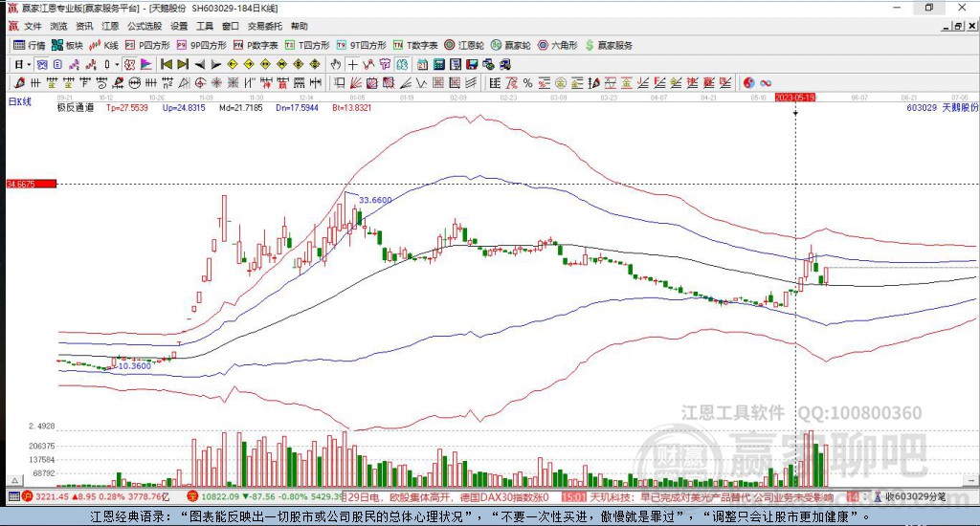980x526 pixels.
Task: Open the 资讯 menu
Action: [x=84, y=26]
